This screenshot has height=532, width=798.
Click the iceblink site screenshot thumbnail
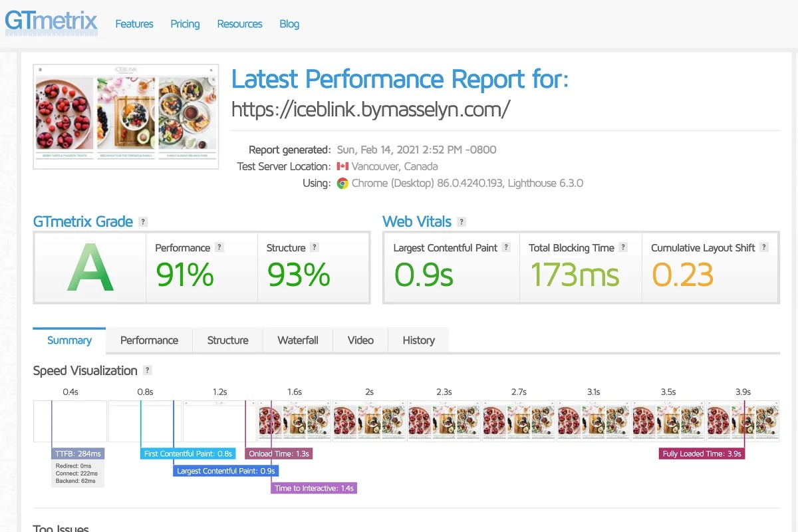pos(126,116)
